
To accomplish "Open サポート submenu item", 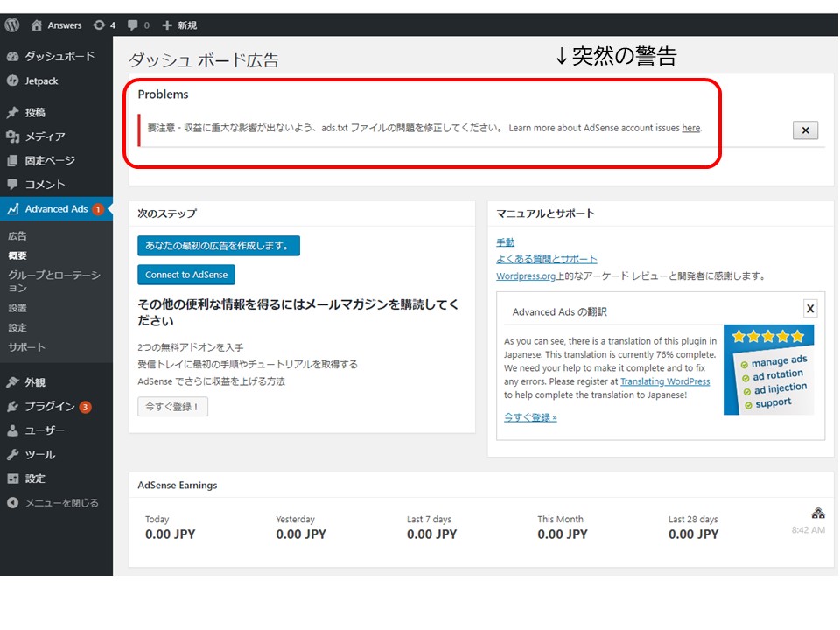I will 27,347.
